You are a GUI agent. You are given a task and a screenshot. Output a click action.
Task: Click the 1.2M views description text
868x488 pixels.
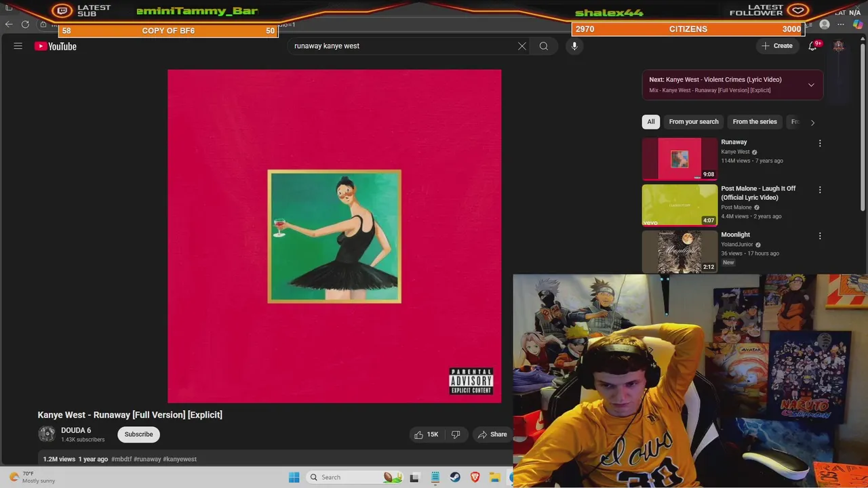coord(59,459)
